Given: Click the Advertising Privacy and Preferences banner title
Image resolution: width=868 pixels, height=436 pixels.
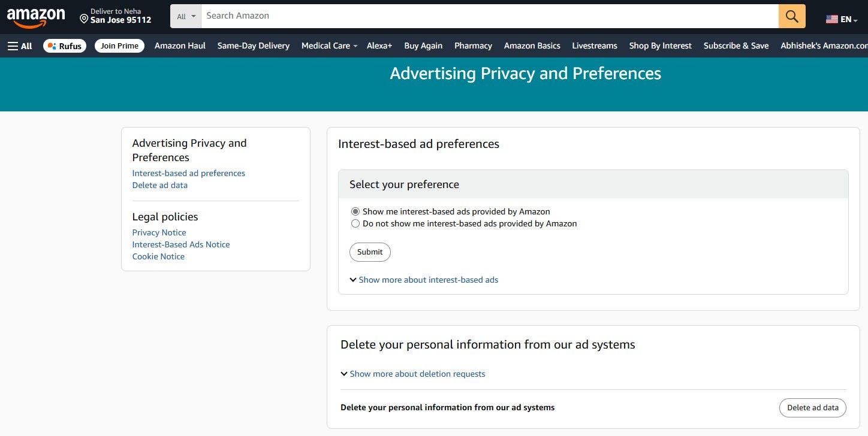Looking at the screenshot, I should click(x=526, y=73).
